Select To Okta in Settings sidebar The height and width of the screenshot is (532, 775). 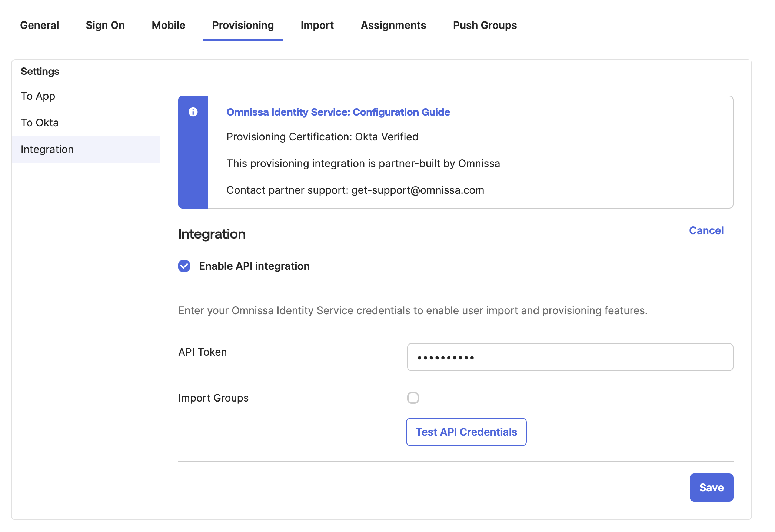[86, 123]
